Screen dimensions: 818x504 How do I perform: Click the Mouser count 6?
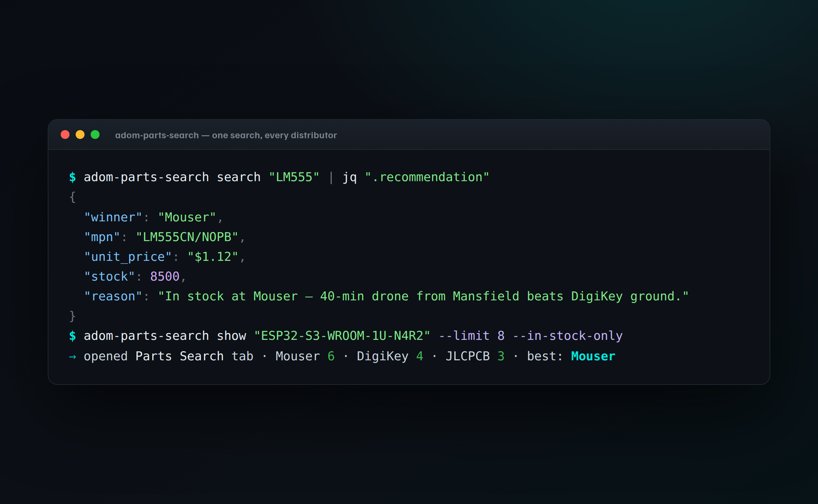[331, 356]
